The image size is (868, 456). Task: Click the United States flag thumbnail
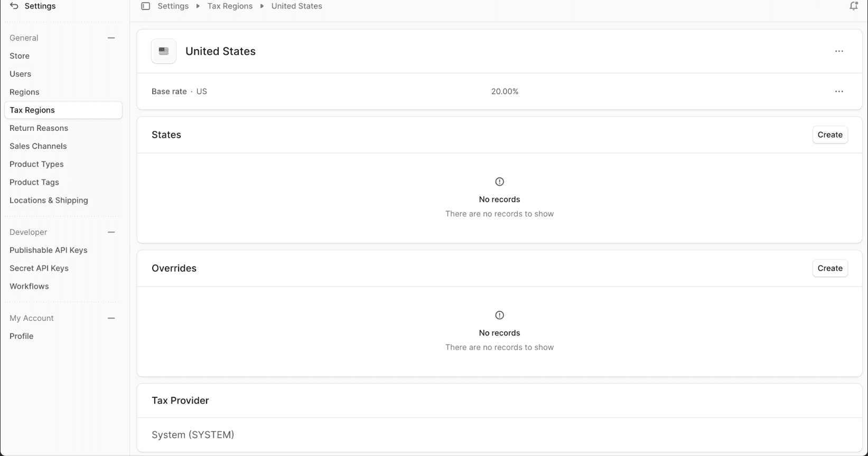(x=163, y=51)
